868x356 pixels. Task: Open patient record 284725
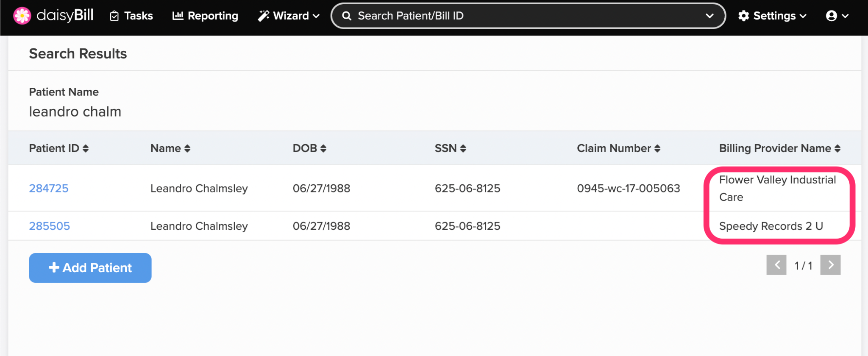pos(49,188)
